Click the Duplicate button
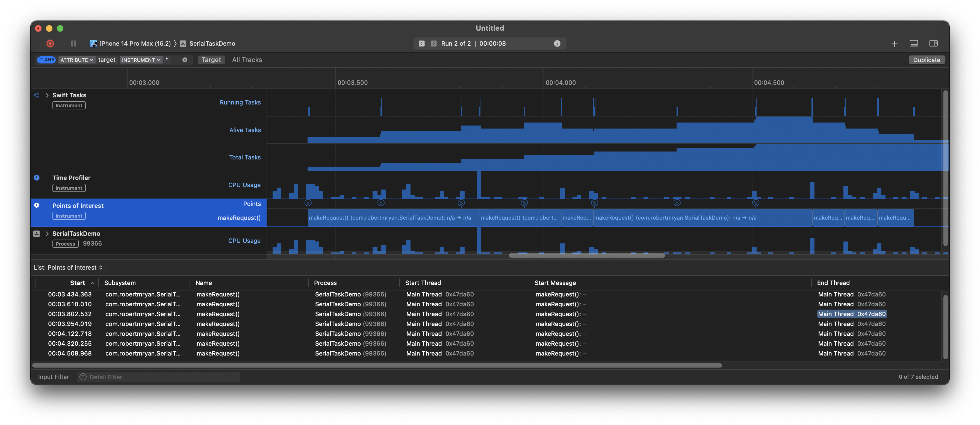 point(926,60)
